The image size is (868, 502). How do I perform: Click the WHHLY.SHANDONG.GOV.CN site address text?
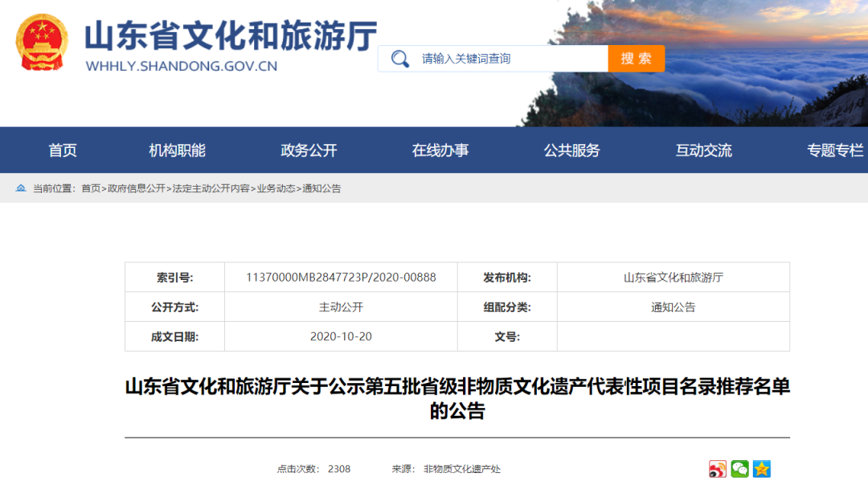point(182,66)
